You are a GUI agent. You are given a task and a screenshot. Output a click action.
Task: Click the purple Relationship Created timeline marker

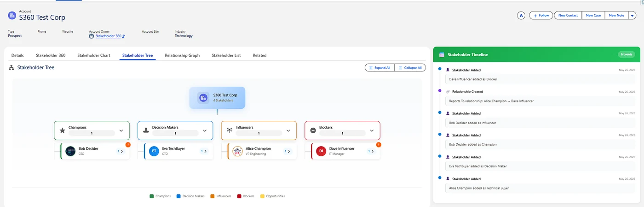440,91
